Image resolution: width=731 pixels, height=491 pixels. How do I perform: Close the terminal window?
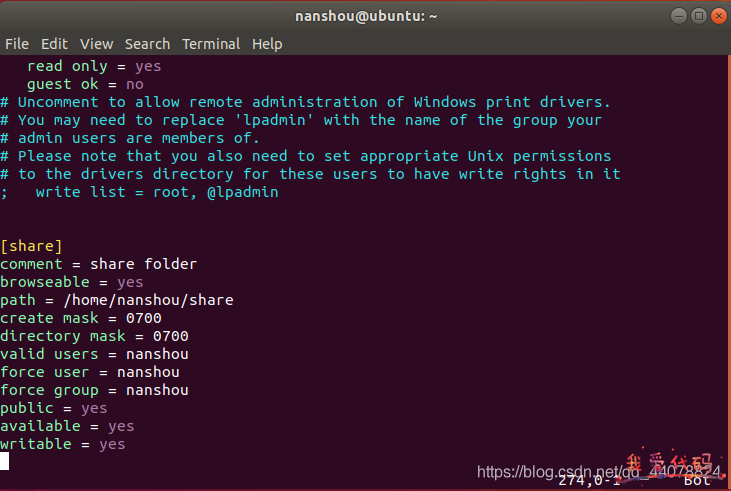719,16
